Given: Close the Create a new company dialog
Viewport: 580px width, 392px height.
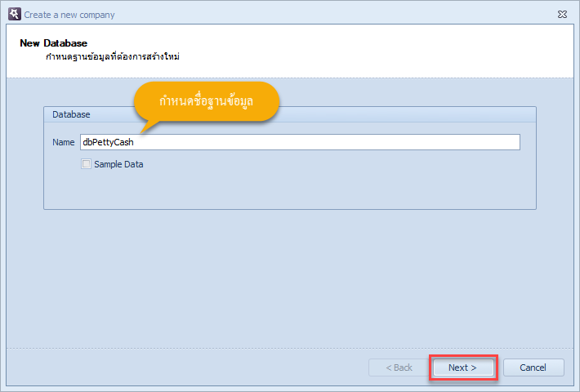Looking at the screenshot, I should coord(562,15).
